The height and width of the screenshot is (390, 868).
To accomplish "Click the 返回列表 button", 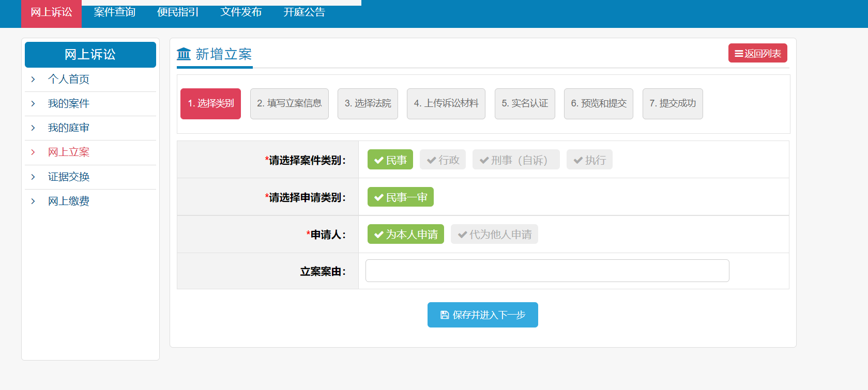I will click(758, 53).
